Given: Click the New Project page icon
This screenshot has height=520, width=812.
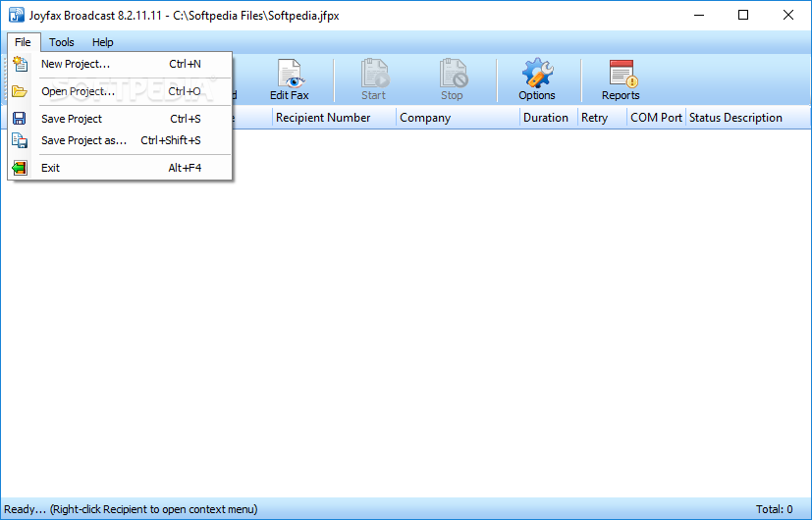Looking at the screenshot, I should [x=20, y=64].
